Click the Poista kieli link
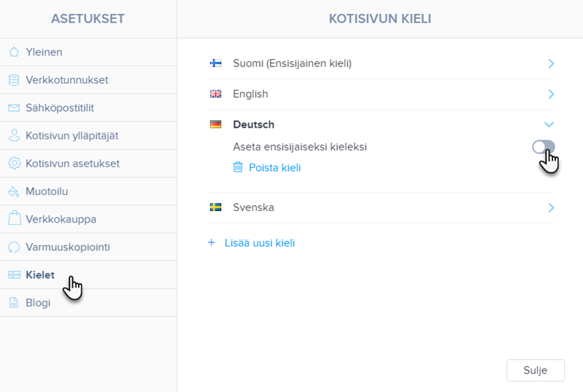 click(275, 168)
